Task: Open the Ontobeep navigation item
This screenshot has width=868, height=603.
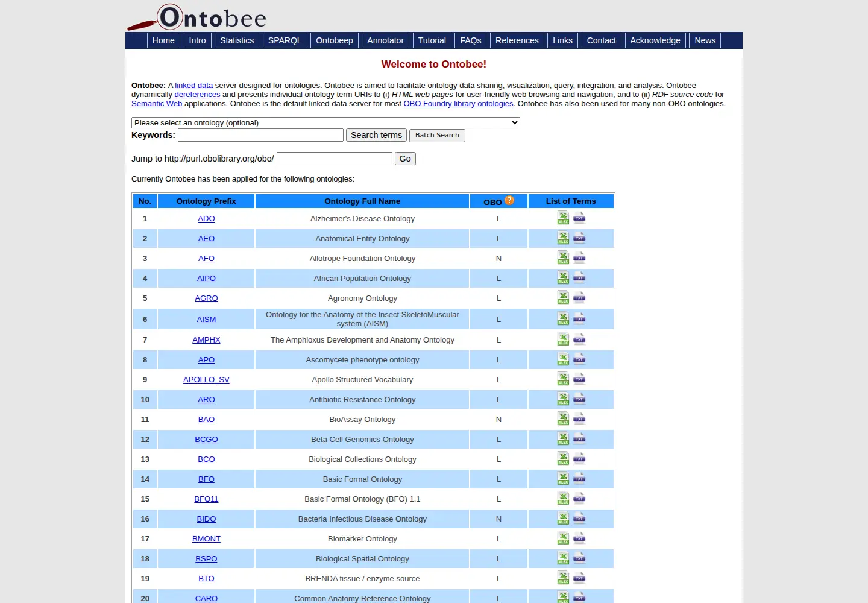Action: [335, 40]
